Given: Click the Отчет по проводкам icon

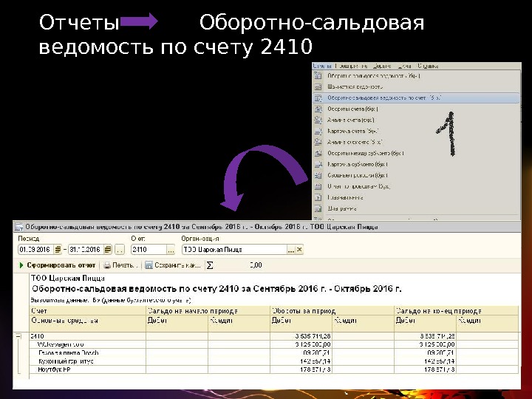Looking at the screenshot, I should point(318,186).
